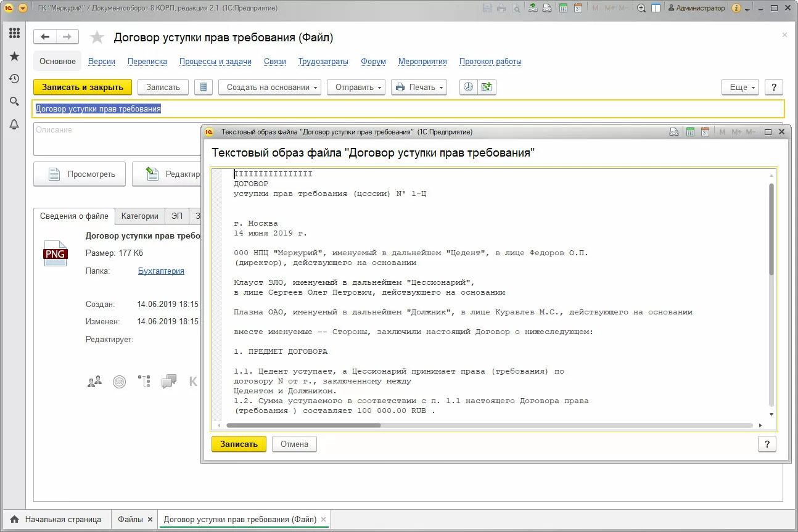
Task: Click the file name input field
Action: [x=408, y=109]
